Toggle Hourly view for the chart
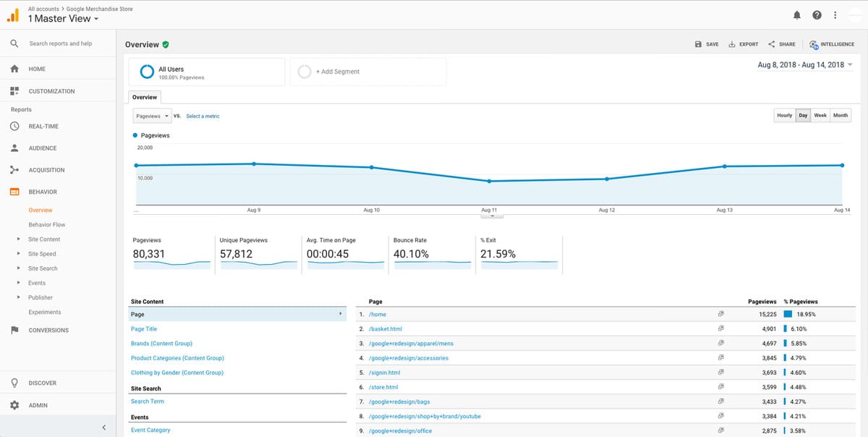 point(783,115)
